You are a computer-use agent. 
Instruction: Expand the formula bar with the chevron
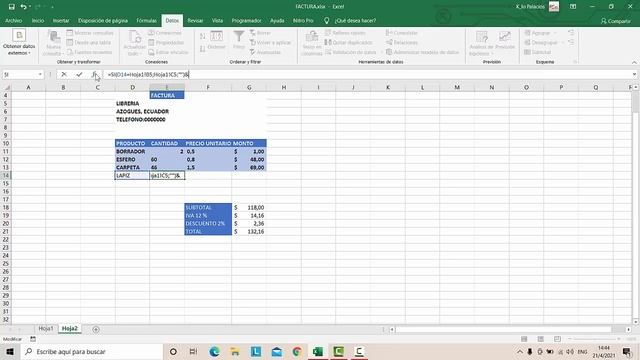(634, 74)
